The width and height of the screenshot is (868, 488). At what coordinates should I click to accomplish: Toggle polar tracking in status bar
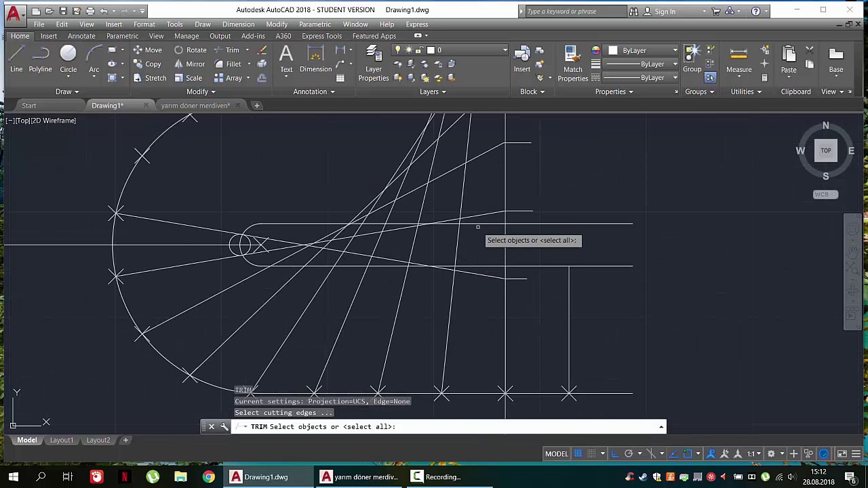click(x=629, y=453)
